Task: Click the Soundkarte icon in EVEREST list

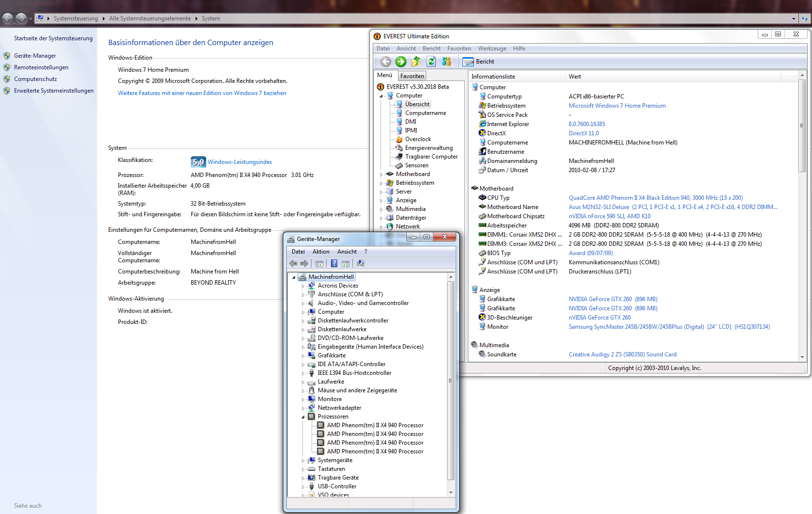Action: (x=482, y=354)
